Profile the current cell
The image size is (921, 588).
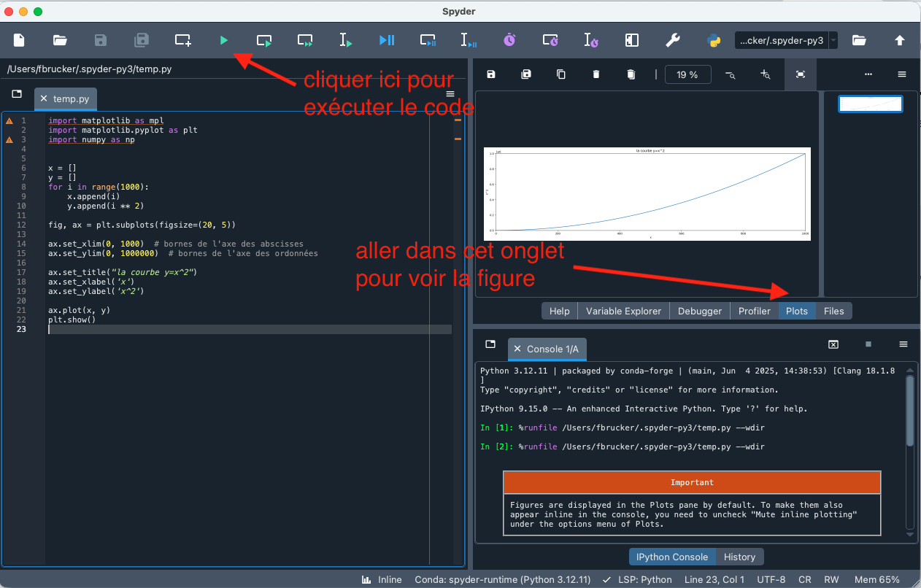click(x=550, y=40)
